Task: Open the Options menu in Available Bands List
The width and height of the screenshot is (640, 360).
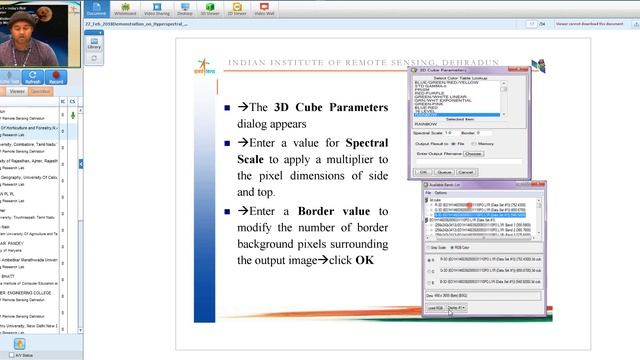Action: (x=440, y=193)
